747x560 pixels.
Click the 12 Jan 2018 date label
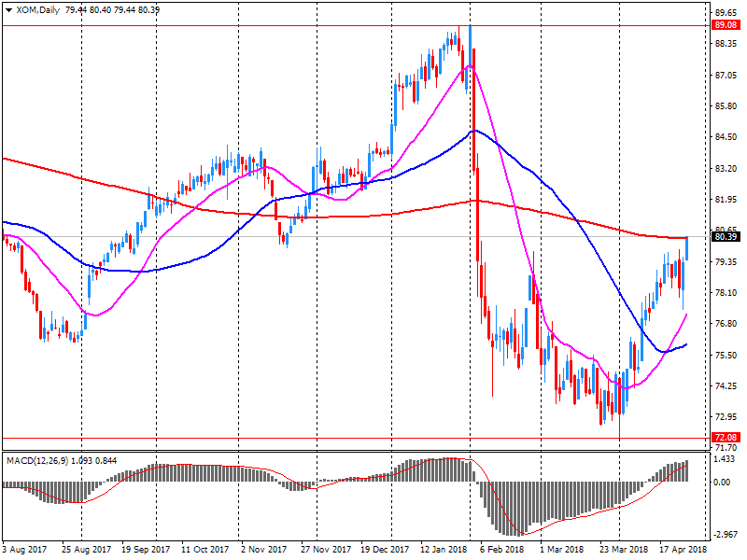coord(444,550)
